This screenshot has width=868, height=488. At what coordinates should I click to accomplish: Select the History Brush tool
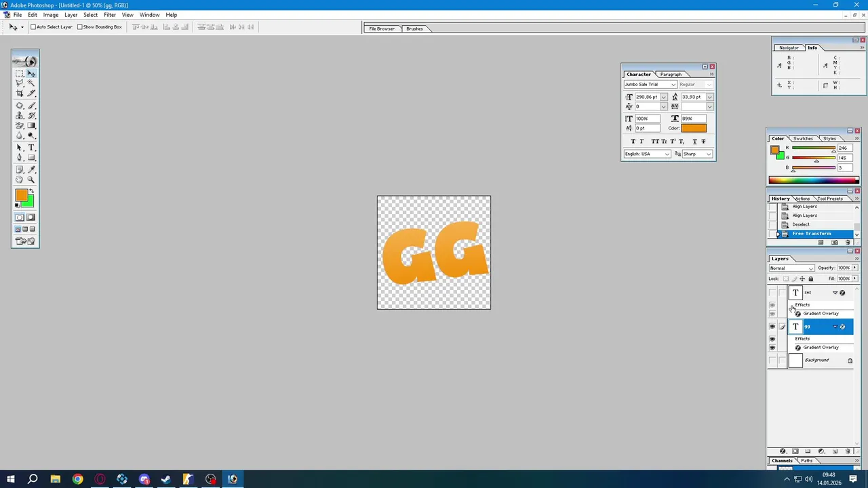tap(31, 115)
